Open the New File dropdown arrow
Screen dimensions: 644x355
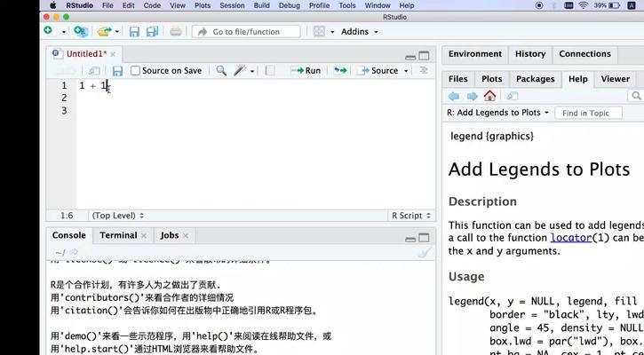[x=64, y=32]
